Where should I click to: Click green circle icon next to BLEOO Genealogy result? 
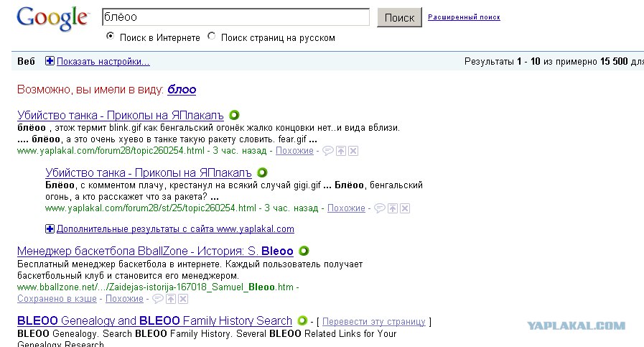click(x=302, y=320)
